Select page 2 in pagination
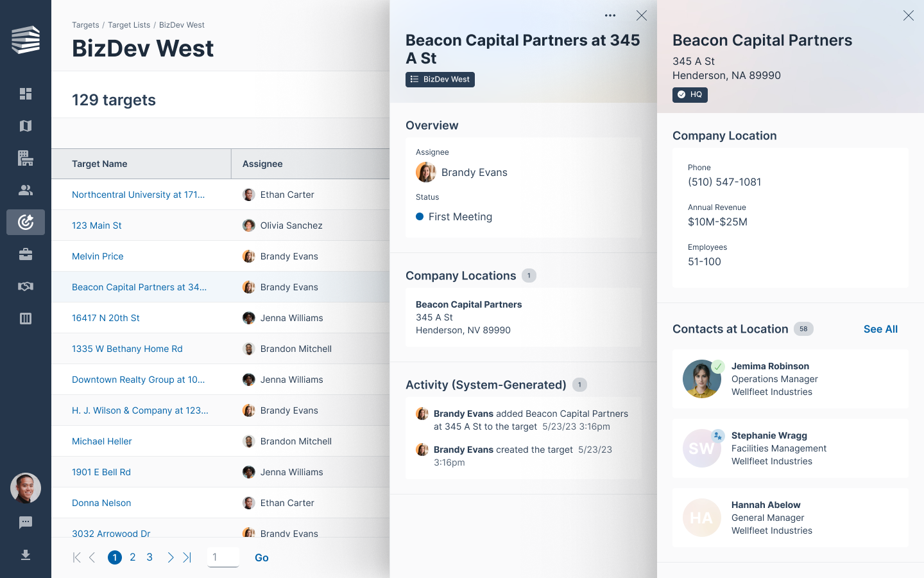This screenshot has height=578, width=924. [133, 557]
